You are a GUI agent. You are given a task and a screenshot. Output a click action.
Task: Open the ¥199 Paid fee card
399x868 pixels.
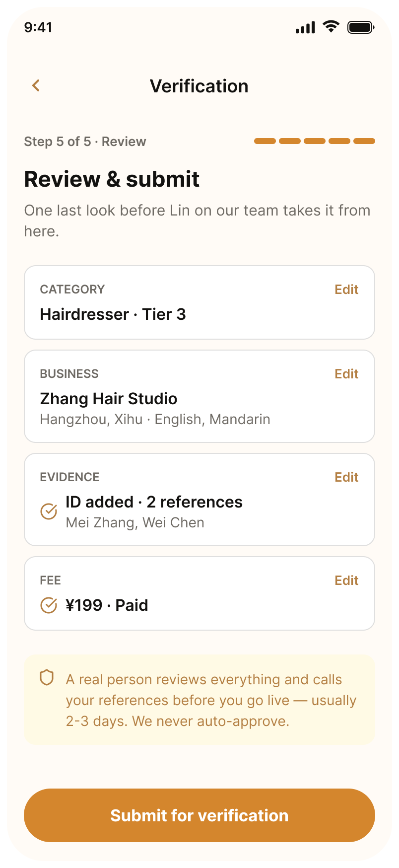199,593
